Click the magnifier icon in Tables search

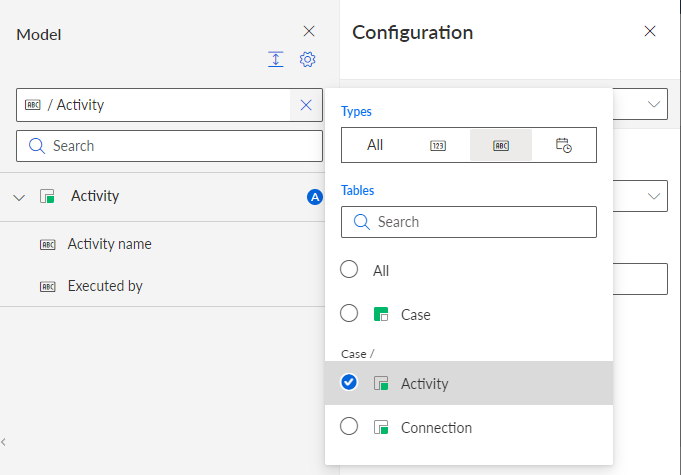coord(361,222)
